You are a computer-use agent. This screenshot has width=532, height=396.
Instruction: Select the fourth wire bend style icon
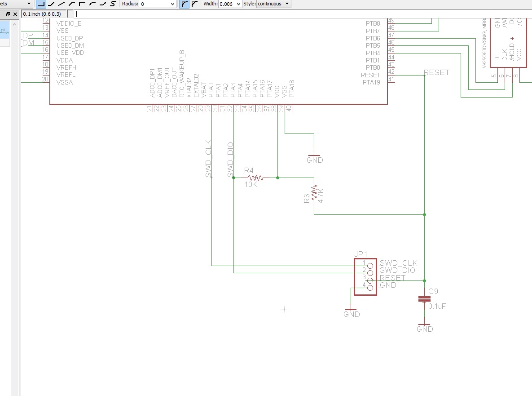[x=72, y=4]
